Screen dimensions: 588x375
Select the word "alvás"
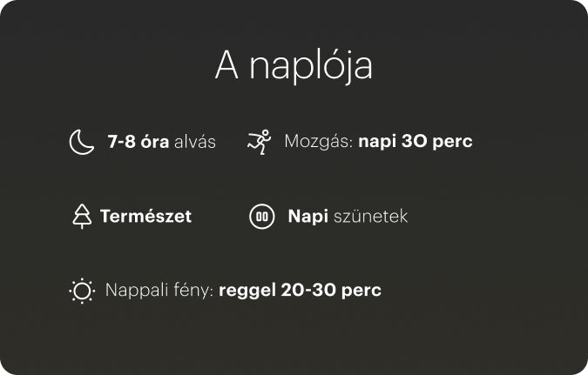(x=195, y=141)
